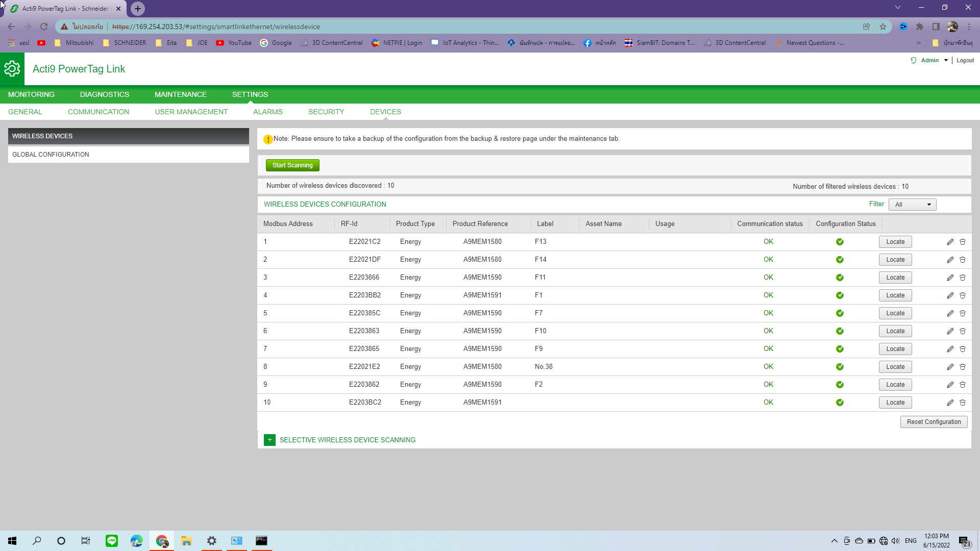Click Start Scanning button
980x551 pixels.
point(292,165)
